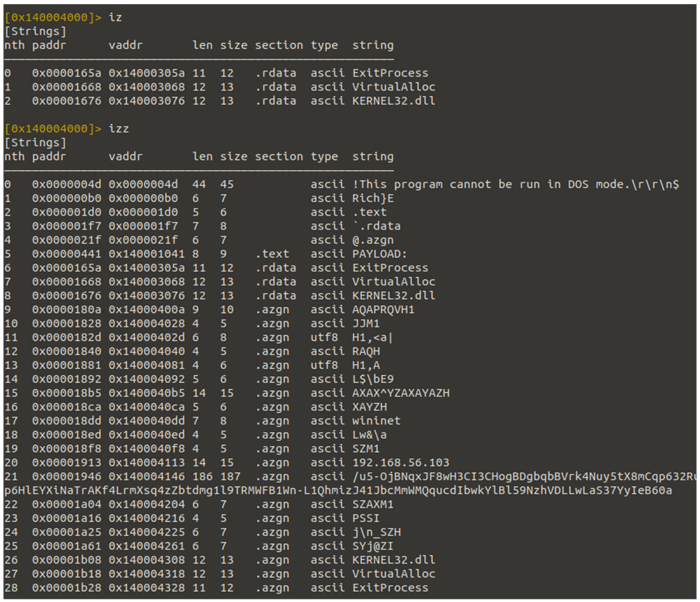The image size is (700, 602).
Task: Select paddr 0x00001b28 in last row
Action: (x=67, y=588)
